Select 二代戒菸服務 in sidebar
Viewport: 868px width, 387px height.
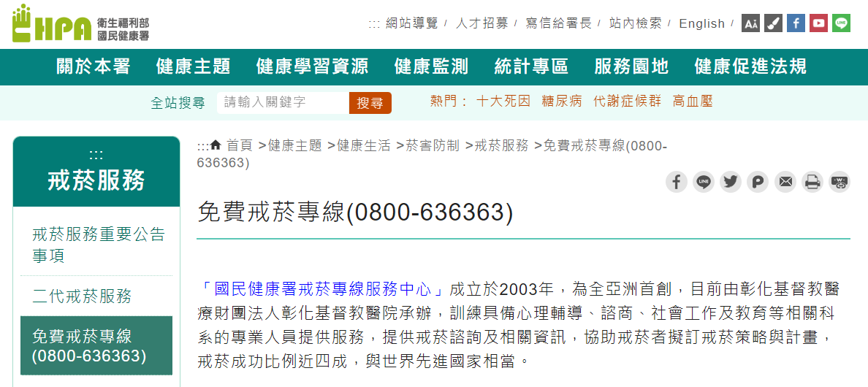coord(82,296)
